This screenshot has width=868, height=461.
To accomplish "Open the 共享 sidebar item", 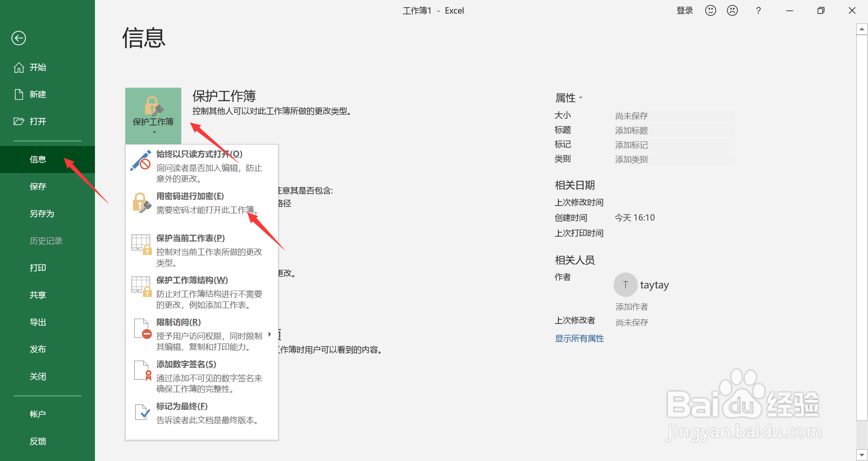I will pyautogui.click(x=47, y=295).
